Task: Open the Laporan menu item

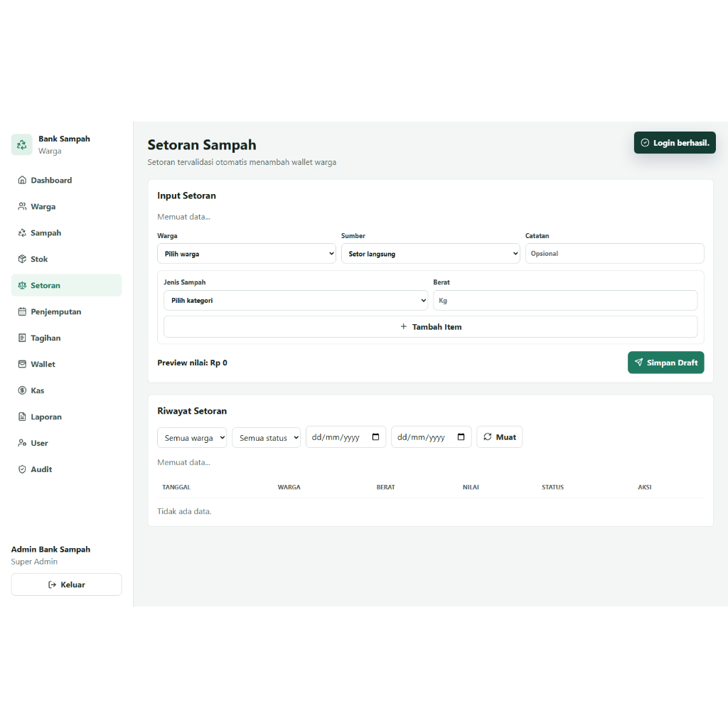Action: click(x=66, y=417)
